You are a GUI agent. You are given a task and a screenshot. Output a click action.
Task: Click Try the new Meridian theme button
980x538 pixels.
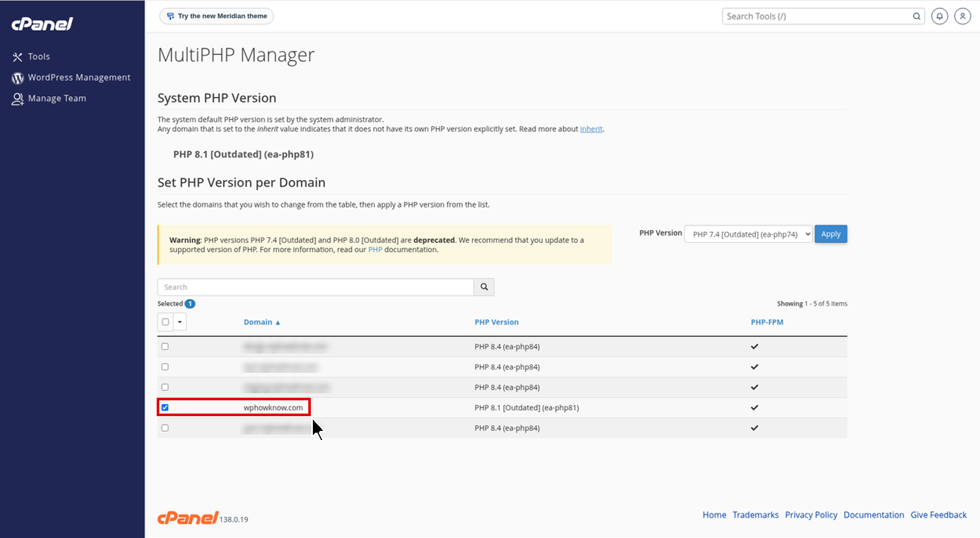216,16
